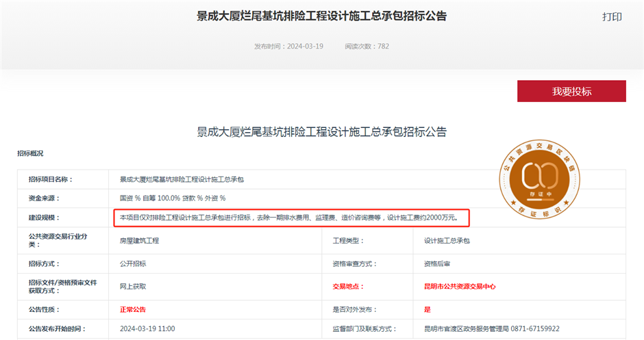Click the 2024-03-19 11:00 publication start time
The height and width of the screenshot is (340, 644).
pyautogui.click(x=147, y=328)
